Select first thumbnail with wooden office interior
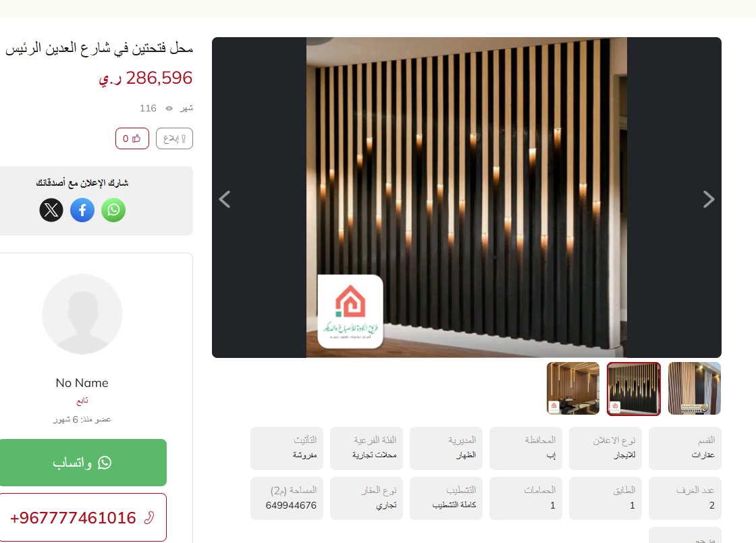Screen dimensions: 756x543 click(573, 388)
